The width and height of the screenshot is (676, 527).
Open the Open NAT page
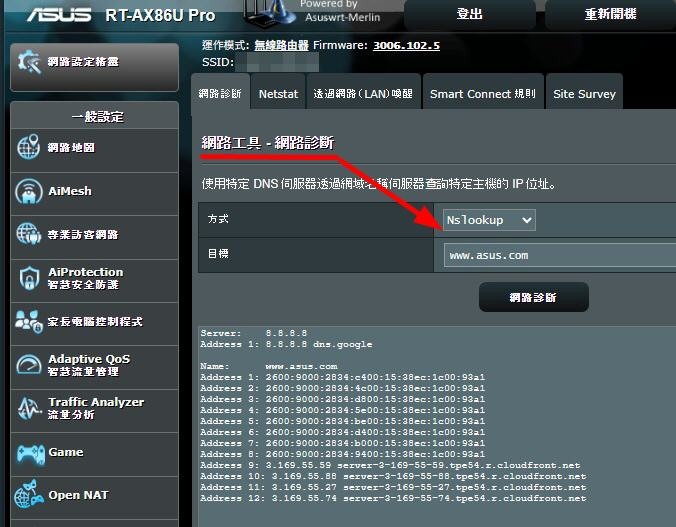click(x=94, y=498)
